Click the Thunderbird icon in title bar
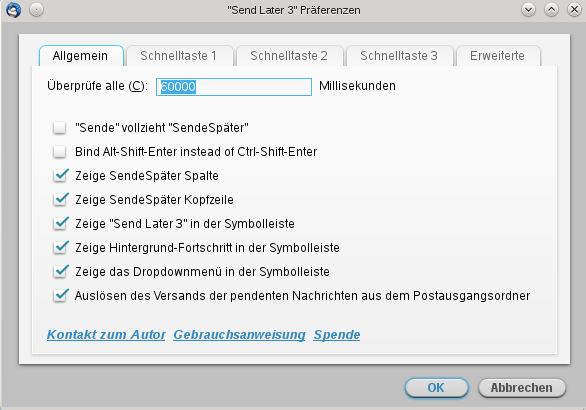Screen dimensions: 586x410 (13, 10)
